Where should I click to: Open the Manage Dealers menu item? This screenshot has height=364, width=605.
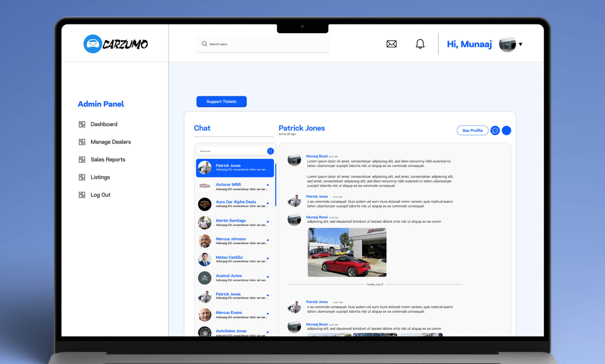(111, 142)
